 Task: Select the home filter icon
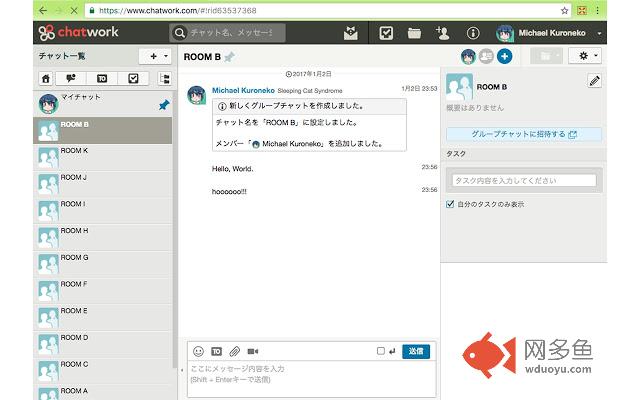(x=46, y=78)
